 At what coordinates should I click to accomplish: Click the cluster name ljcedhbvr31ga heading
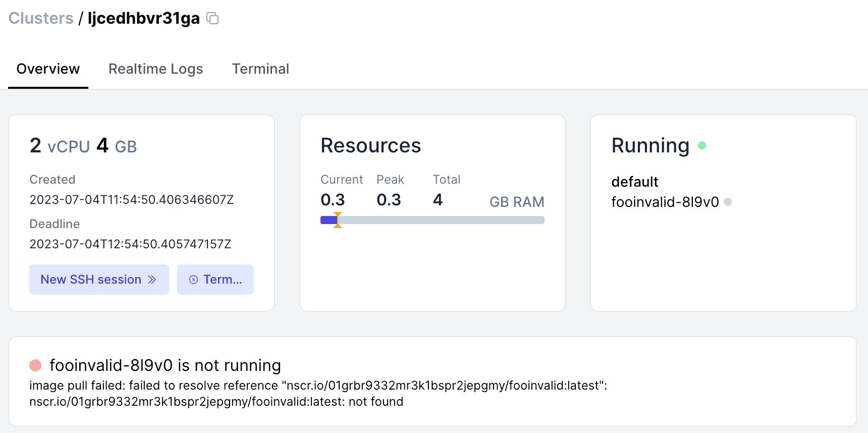[x=144, y=18]
